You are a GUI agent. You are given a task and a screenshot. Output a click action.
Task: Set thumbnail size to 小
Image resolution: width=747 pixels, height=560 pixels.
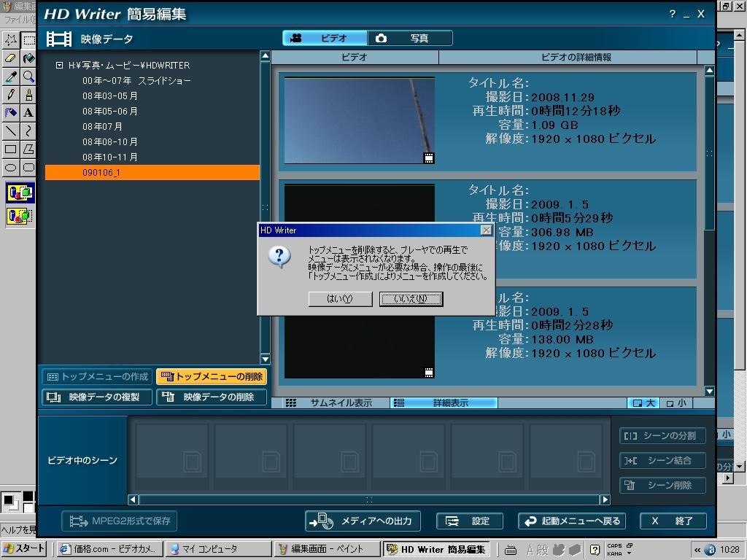pos(676,402)
